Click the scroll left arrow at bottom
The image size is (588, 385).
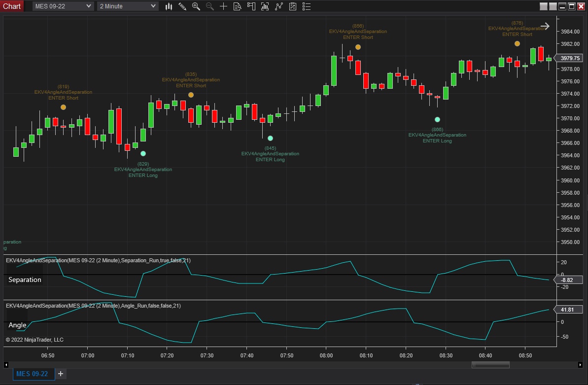(6, 365)
